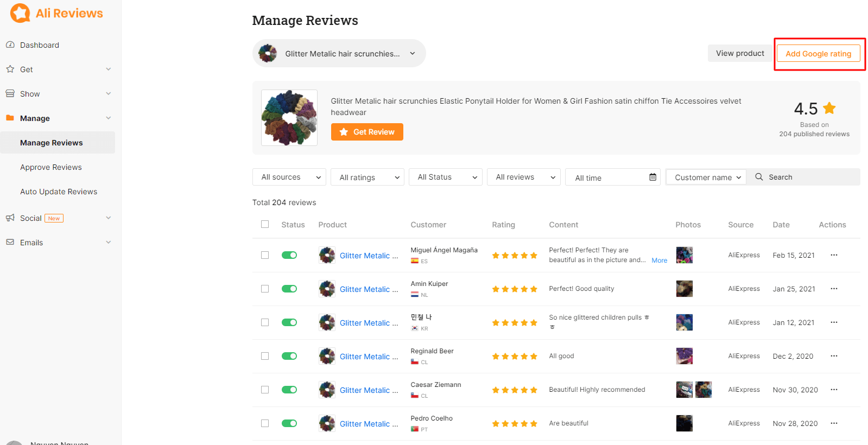This screenshot has width=868, height=445.
Task: Click the orange Get Review button
Action: click(367, 132)
